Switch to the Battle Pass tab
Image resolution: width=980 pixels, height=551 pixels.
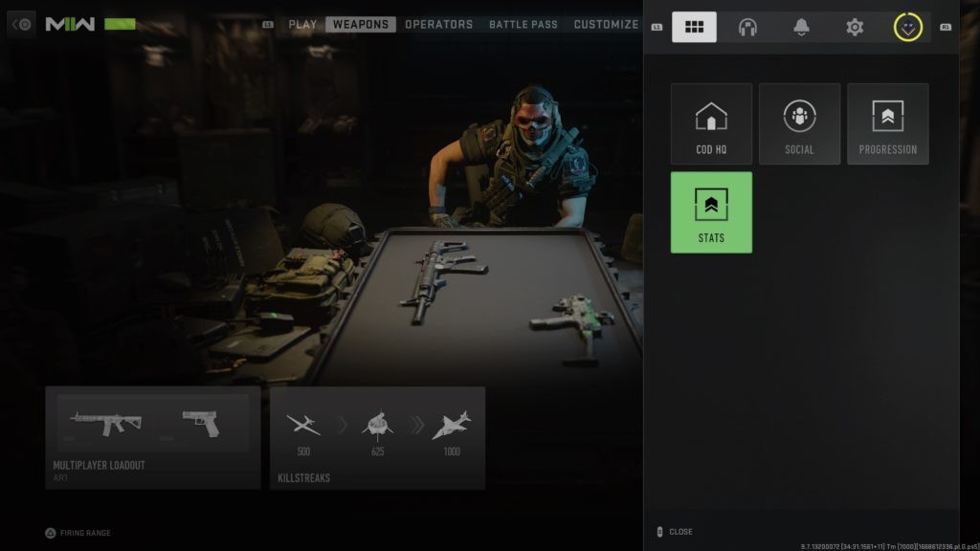click(523, 24)
